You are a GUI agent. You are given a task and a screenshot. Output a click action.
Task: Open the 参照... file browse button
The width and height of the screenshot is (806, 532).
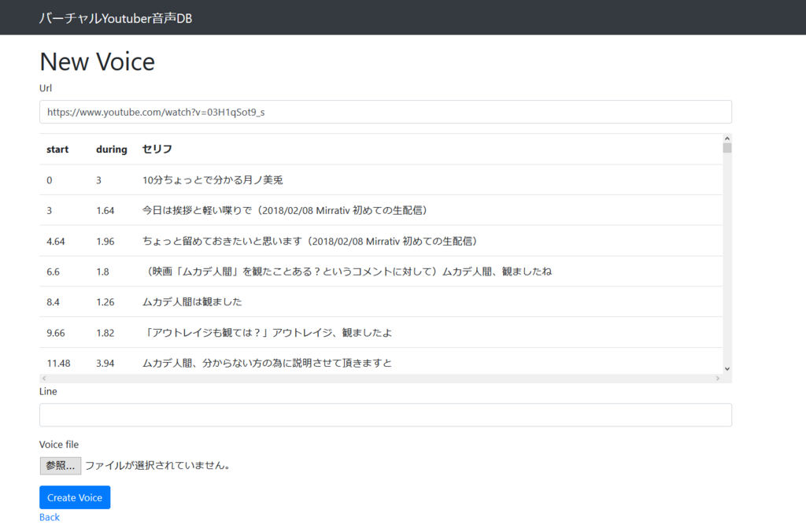pos(60,466)
